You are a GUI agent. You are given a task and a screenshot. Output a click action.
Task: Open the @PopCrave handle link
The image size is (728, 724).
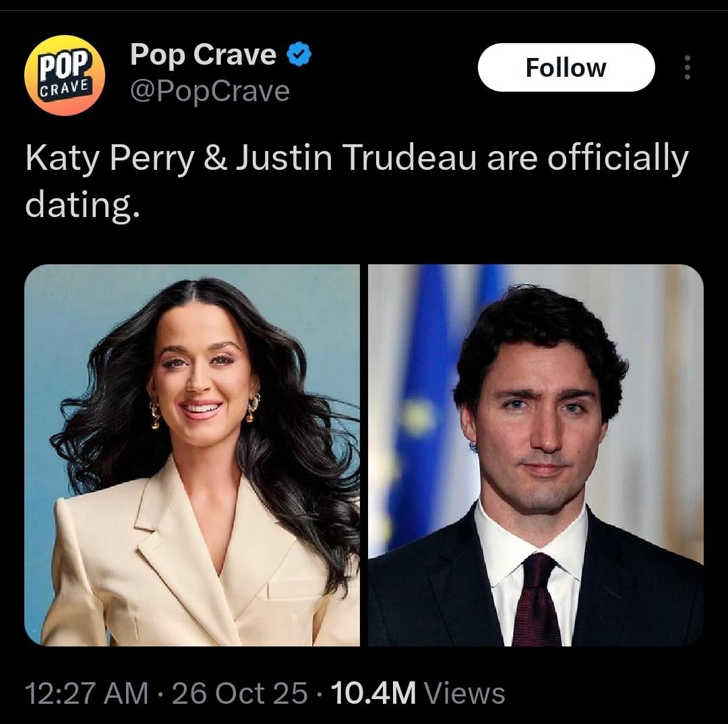click(210, 91)
